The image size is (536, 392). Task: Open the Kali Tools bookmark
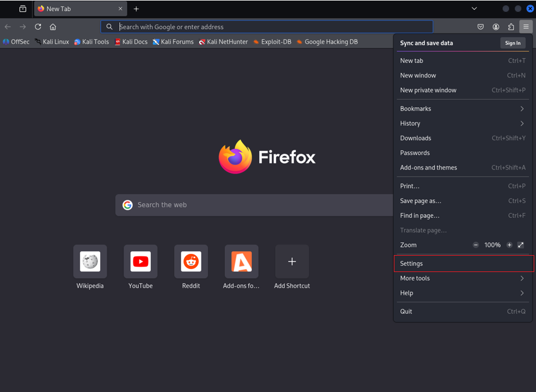pos(91,42)
